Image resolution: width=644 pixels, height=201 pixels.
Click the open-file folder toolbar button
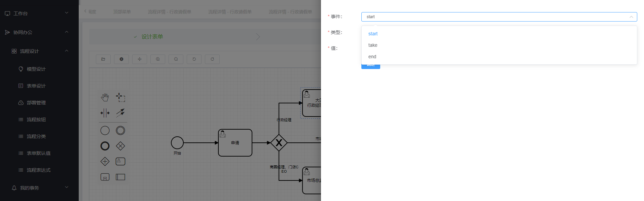[x=103, y=59]
